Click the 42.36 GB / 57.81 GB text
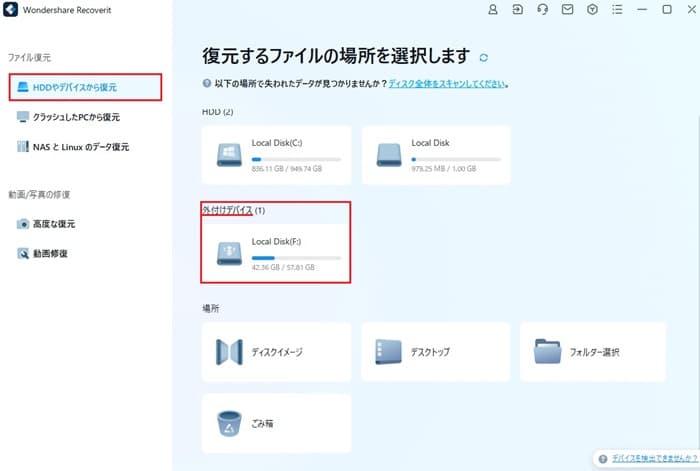 click(283, 267)
